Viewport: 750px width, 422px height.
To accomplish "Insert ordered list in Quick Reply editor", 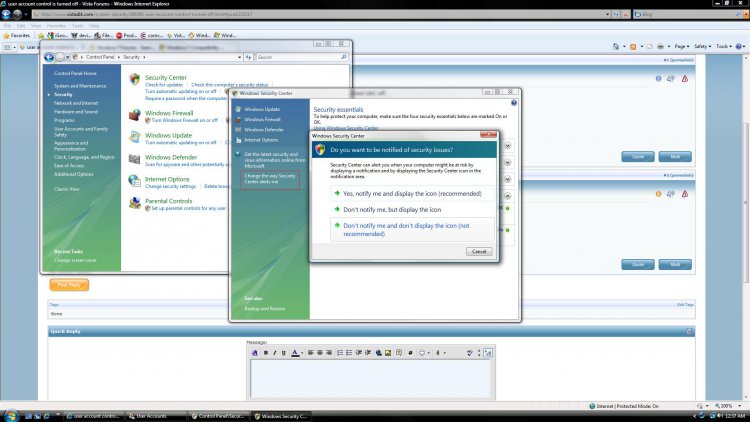I will (340, 353).
